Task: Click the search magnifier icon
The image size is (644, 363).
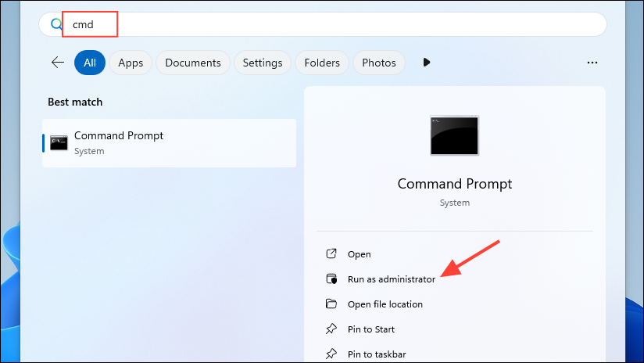Action: pos(56,24)
